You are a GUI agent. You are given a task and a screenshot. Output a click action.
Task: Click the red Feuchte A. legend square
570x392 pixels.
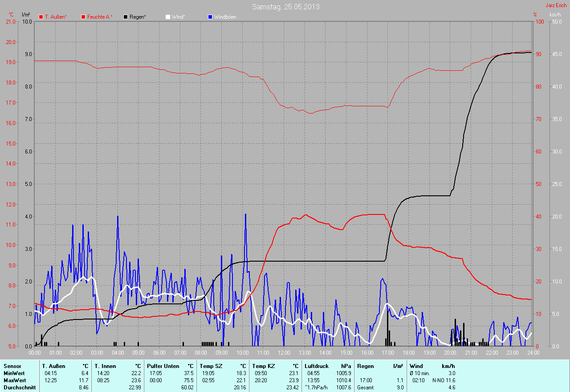point(83,17)
